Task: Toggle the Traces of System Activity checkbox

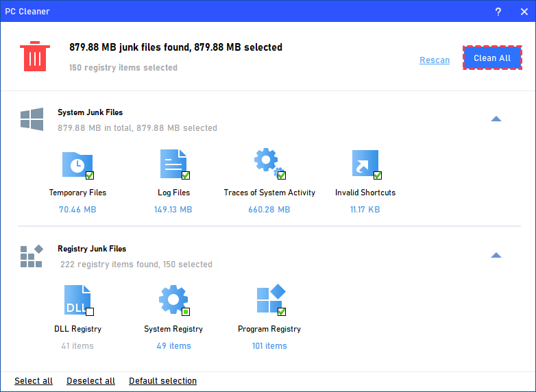Action: tap(282, 175)
